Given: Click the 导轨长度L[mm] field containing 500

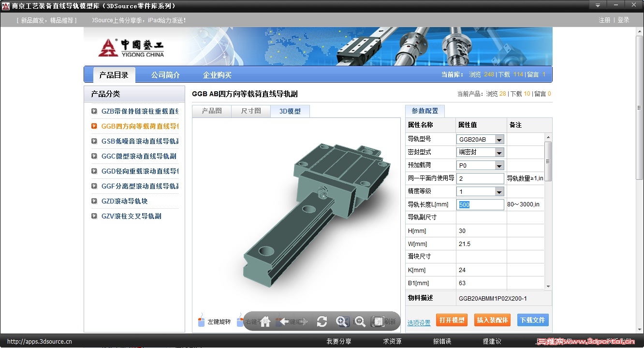Looking at the screenshot, I should click(x=480, y=204).
